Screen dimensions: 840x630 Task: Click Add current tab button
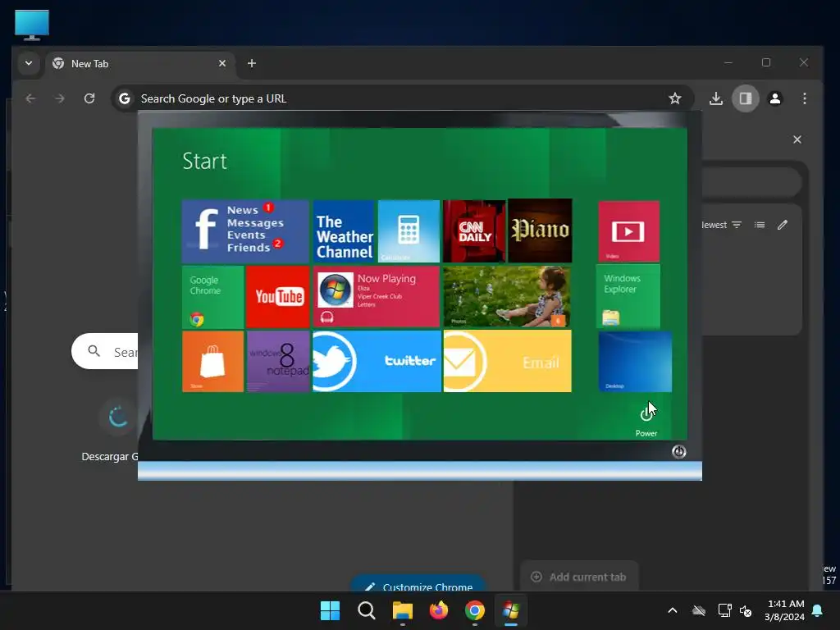tap(578, 577)
